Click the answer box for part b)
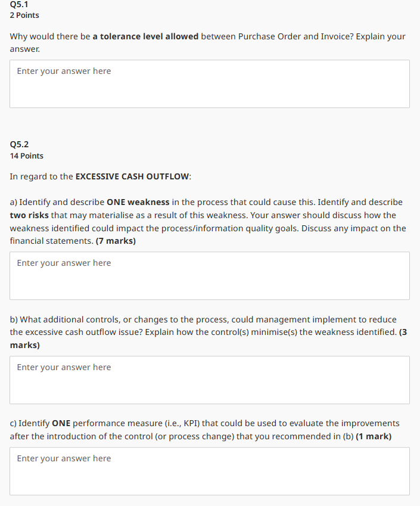The width and height of the screenshot is (420, 506). (x=209, y=380)
